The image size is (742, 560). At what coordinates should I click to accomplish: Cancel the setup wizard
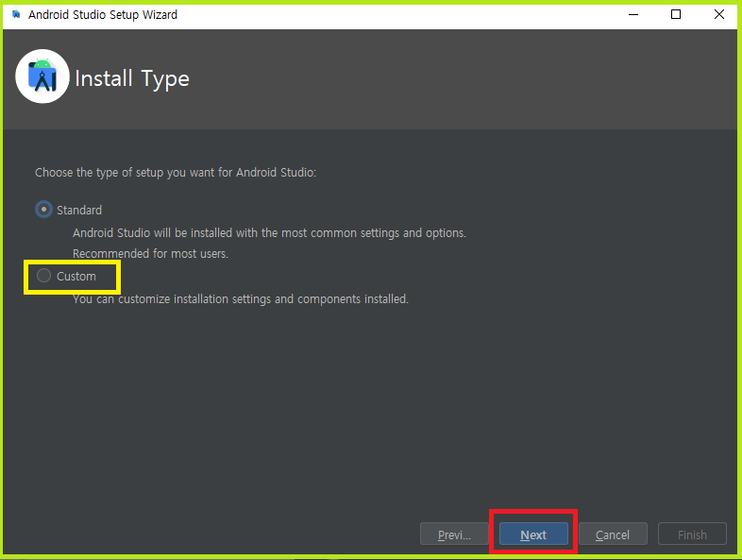pyautogui.click(x=613, y=535)
